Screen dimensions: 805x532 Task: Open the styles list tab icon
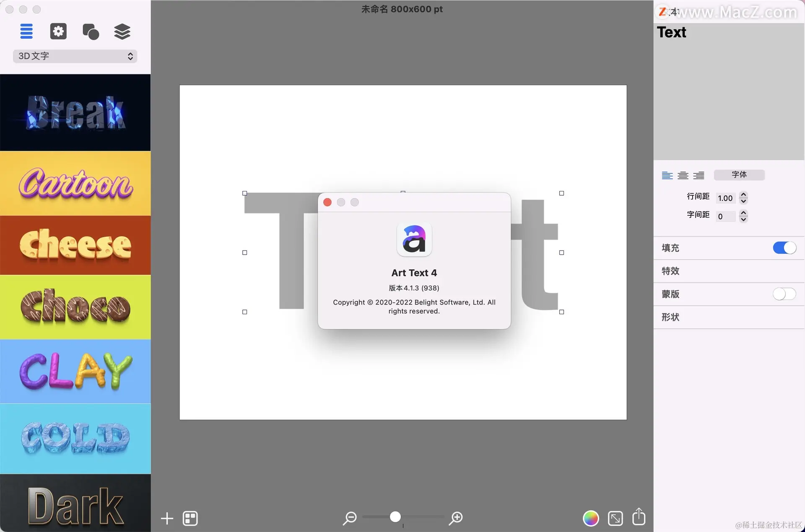(26, 31)
